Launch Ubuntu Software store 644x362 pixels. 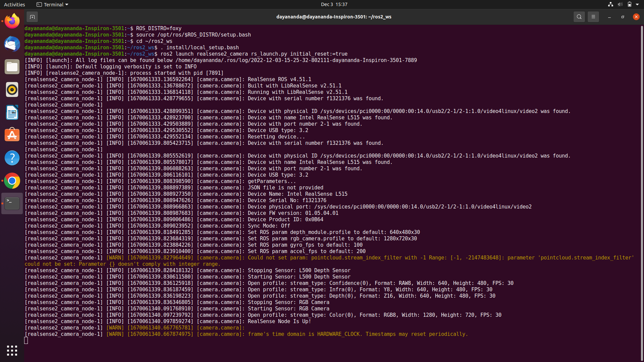coord(12,135)
